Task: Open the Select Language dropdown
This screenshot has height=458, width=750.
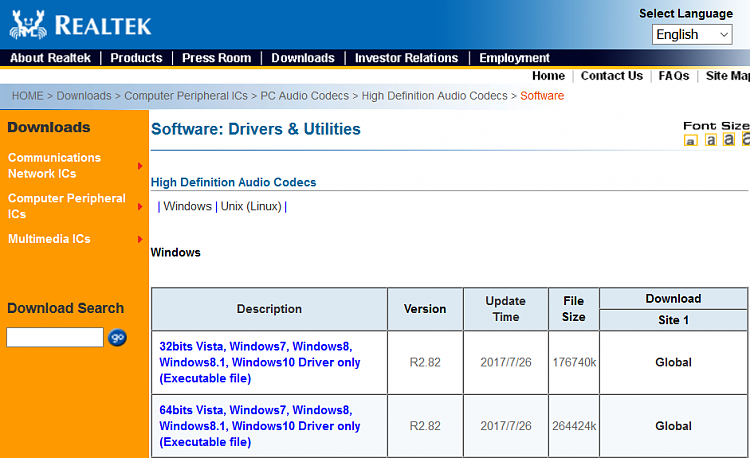Action: [692, 35]
